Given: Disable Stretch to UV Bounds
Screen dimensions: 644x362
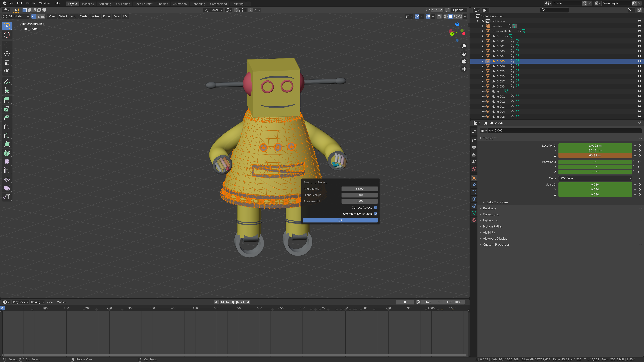Looking at the screenshot, I should click(375, 214).
